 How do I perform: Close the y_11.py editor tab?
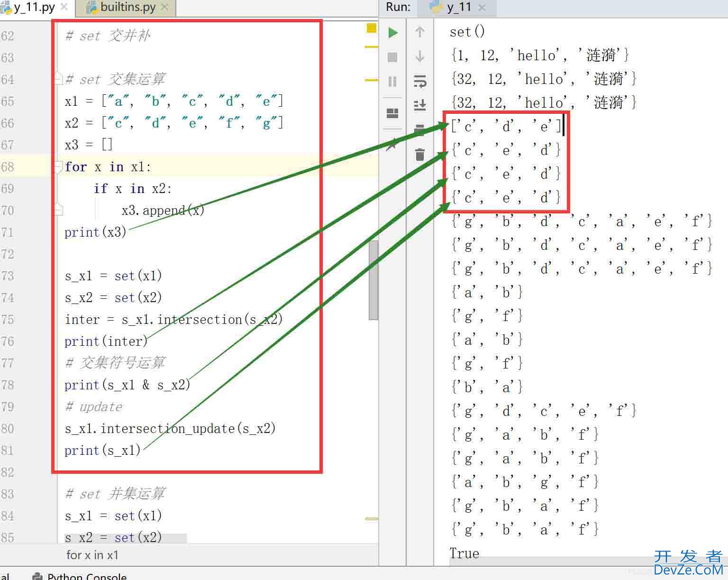coord(64,7)
